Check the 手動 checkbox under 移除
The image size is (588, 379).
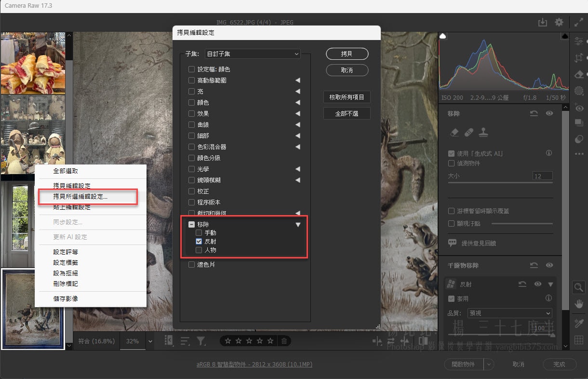click(x=199, y=233)
